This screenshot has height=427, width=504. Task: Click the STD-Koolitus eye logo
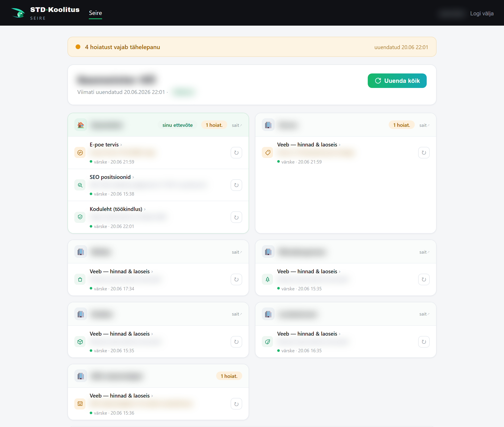click(18, 13)
